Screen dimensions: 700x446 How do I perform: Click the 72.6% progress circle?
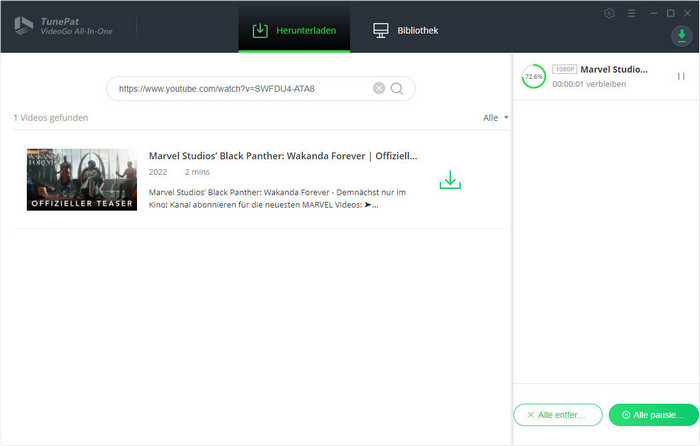click(533, 76)
